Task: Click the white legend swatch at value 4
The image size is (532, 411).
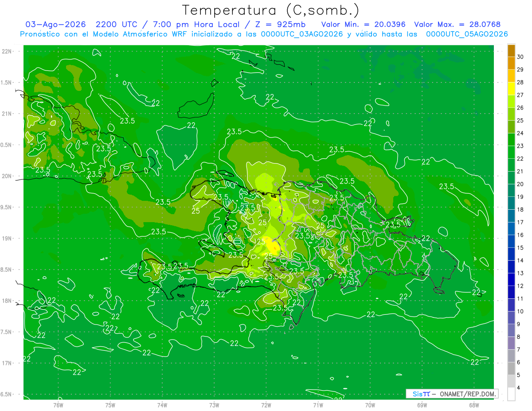Action: (511, 394)
